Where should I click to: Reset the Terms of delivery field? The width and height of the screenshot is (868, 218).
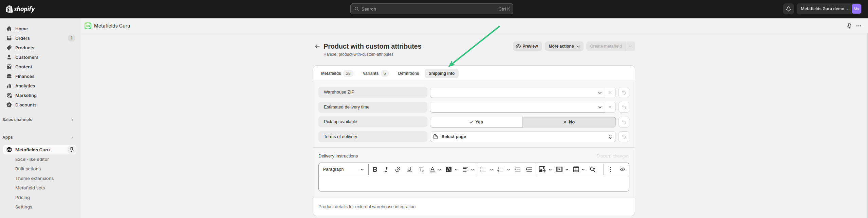pos(624,137)
